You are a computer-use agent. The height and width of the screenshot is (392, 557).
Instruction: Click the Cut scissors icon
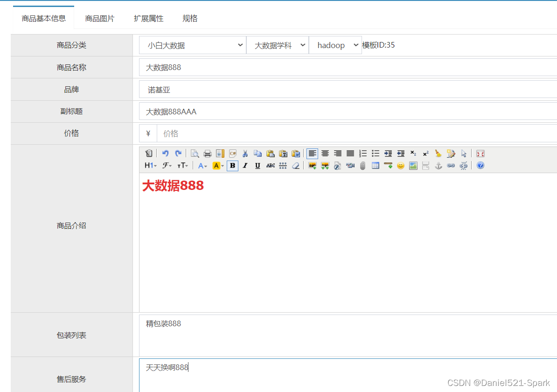[245, 153]
